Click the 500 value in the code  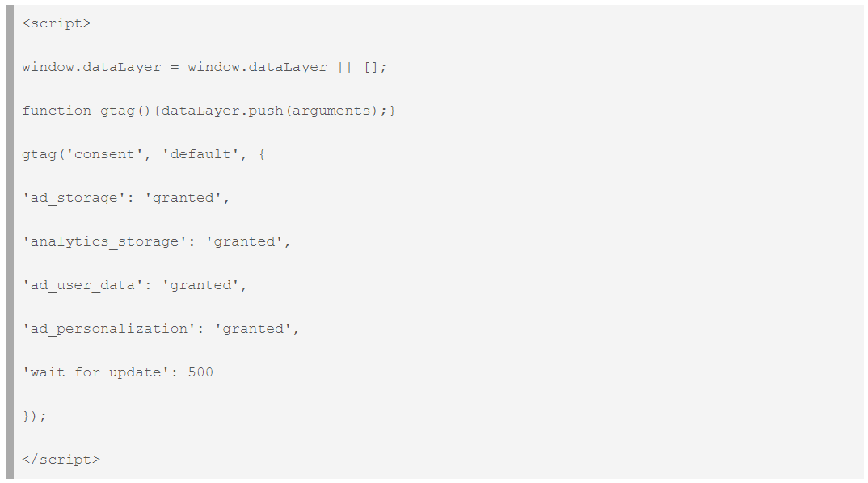200,372
